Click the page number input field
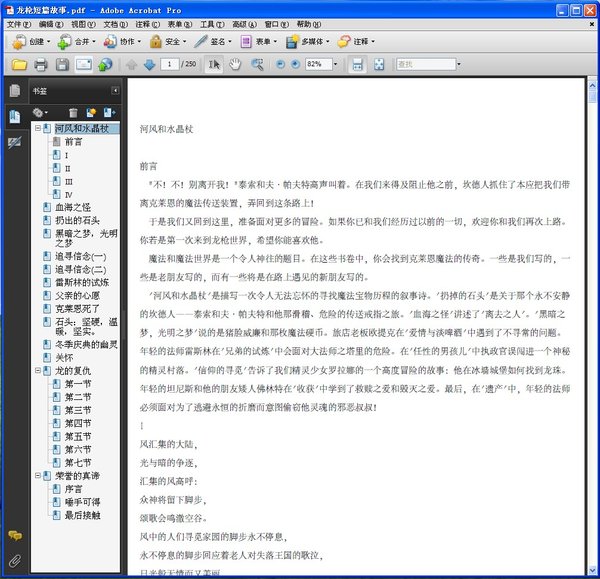600x579 pixels. [x=169, y=64]
